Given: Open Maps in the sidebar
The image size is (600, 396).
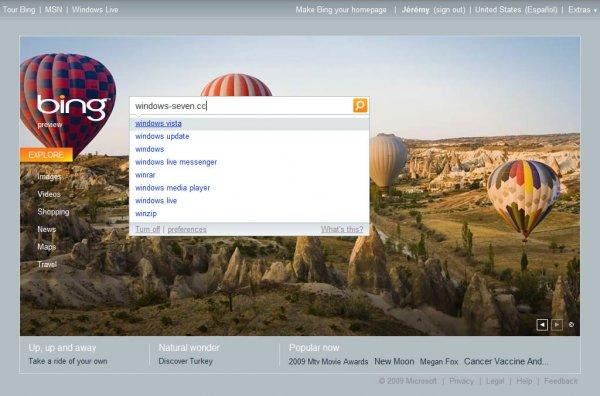Looking at the screenshot, I should point(47,247).
